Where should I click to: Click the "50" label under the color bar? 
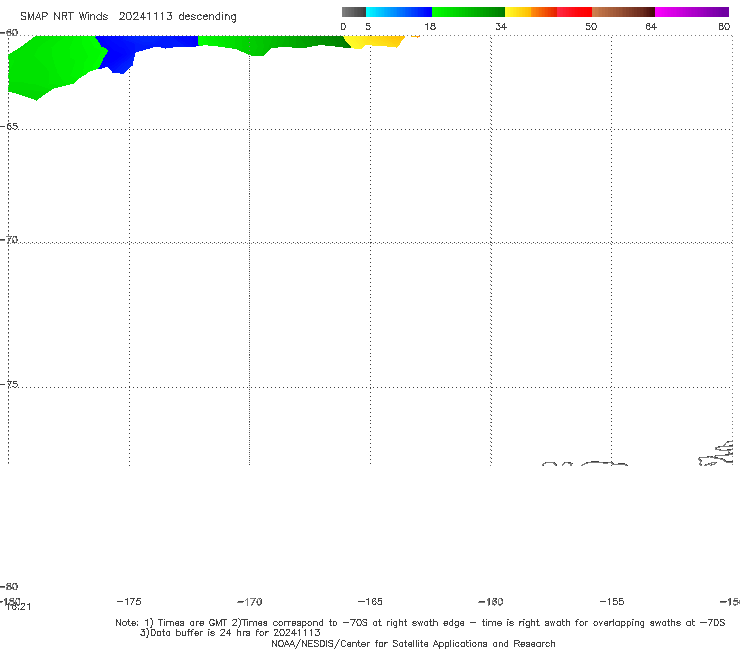point(591,26)
